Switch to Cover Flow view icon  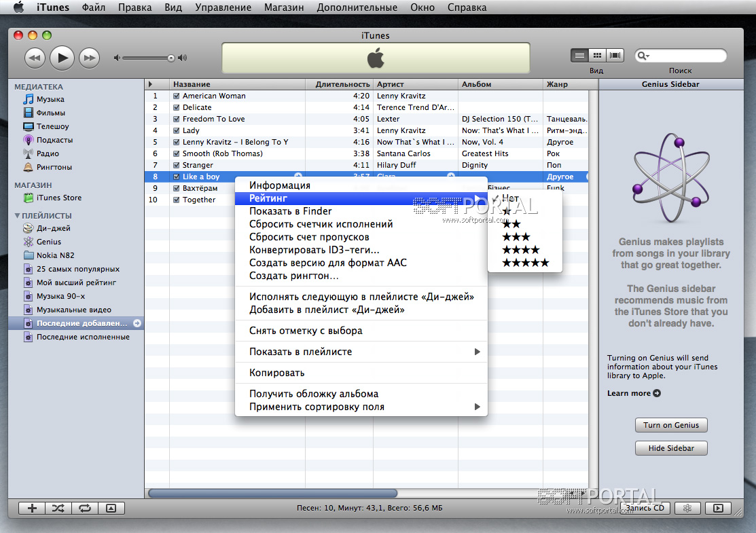click(x=615, y=56)
